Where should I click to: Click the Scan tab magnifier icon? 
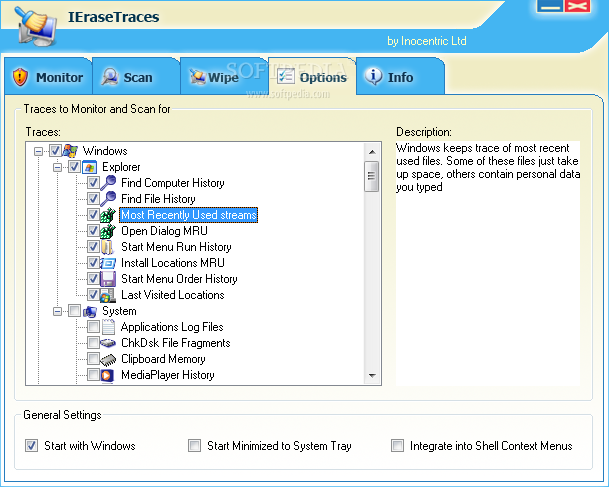pyautogui.click(x=110, y=77)
